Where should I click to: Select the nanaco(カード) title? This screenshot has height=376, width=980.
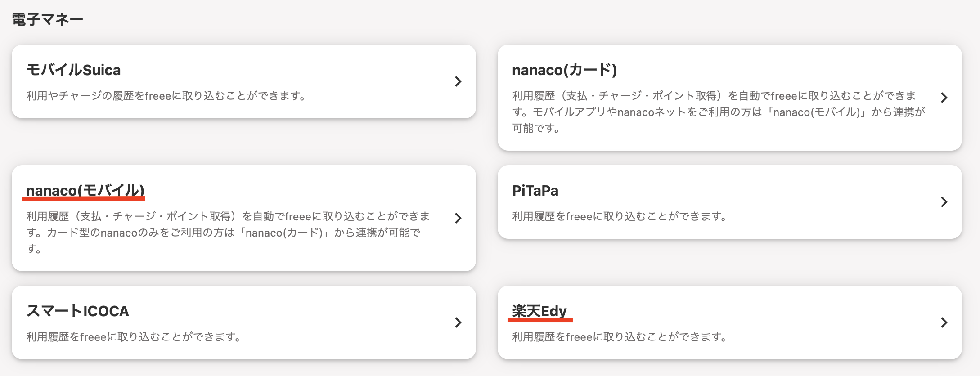point(564,70)
